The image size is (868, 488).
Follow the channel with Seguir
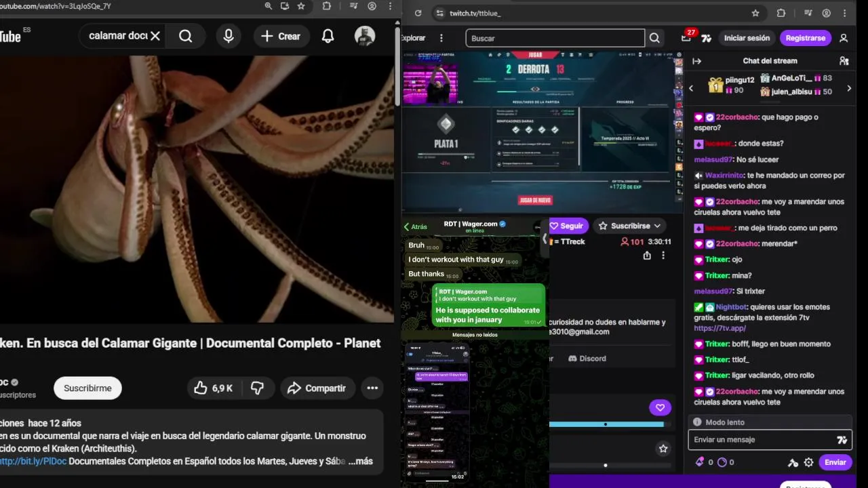click(x=567, y=226)
